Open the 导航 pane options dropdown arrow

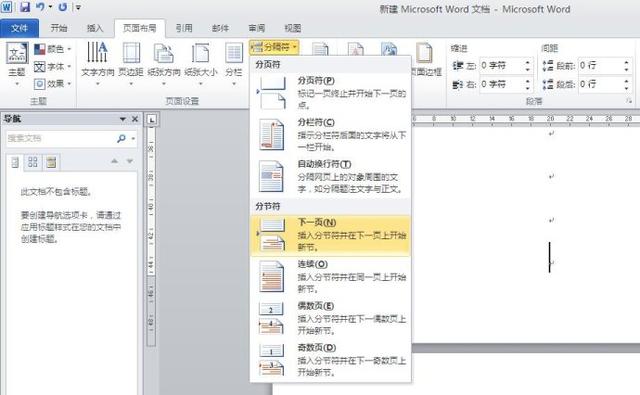click(x=122, y=119)
